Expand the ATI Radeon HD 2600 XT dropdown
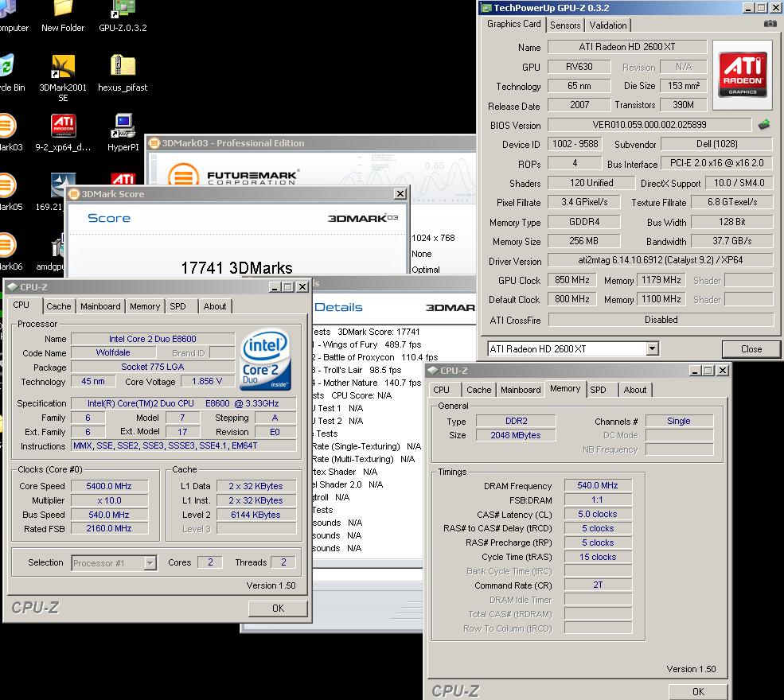 tap(652, 348)
